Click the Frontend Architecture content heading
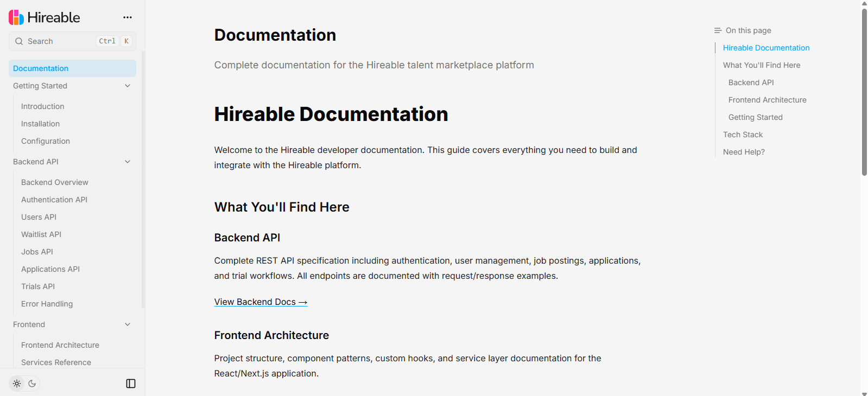This screenshot has width=868, height=396. (271, 335)
